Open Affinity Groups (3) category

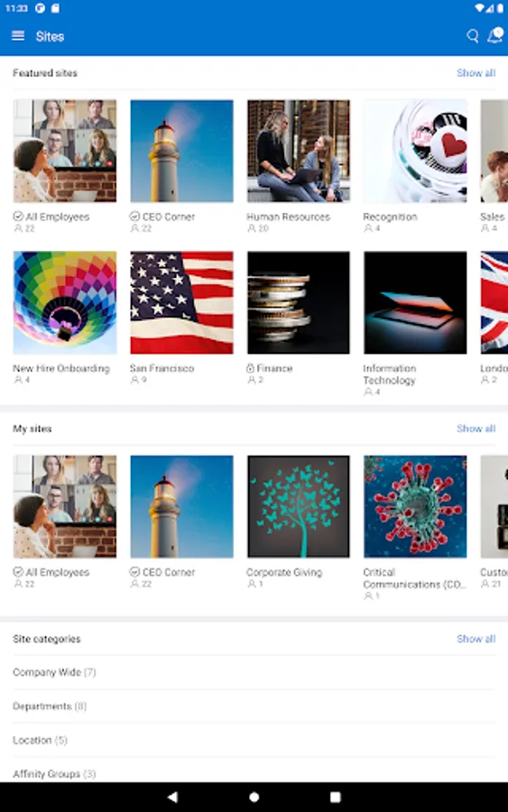[x=254, y=772]
